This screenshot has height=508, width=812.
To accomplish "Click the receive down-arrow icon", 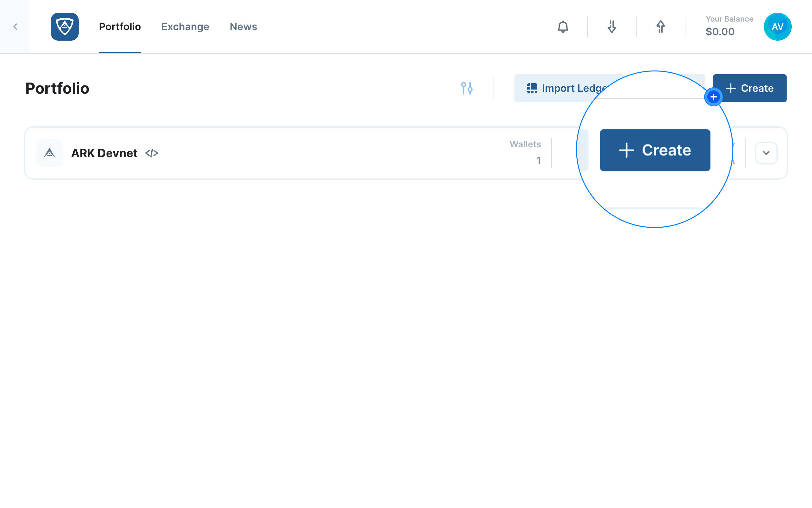I will click(612, 27).
